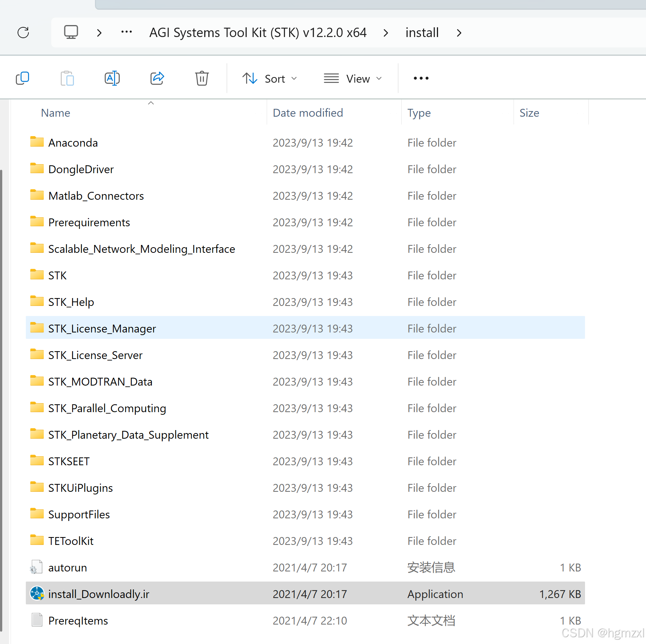Click the 2021/4/7 22:10 date cell

coord(310,620)
